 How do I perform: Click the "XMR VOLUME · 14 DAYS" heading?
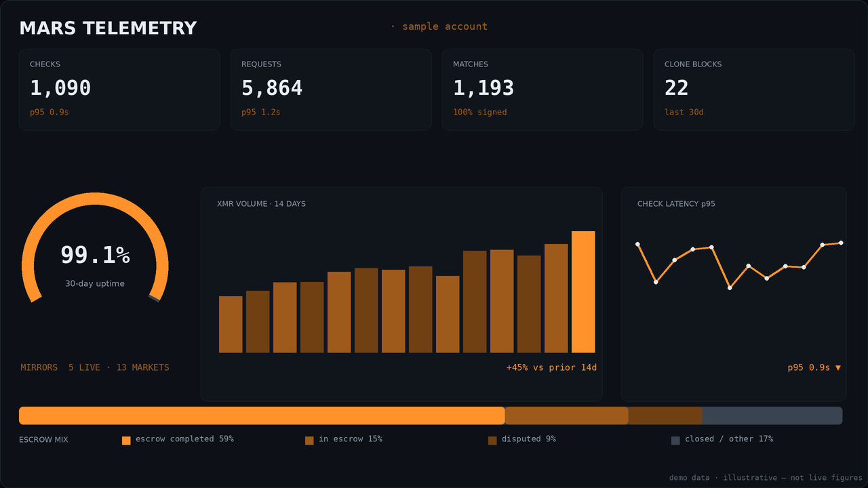[x=261, y=204]
